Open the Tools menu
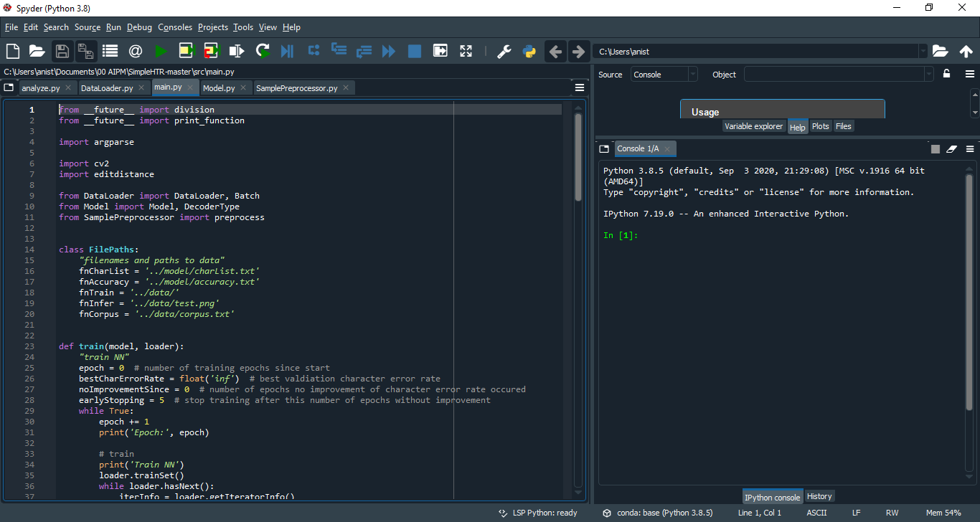This screenshot has height=522, width=980. [x=243, y=27]
